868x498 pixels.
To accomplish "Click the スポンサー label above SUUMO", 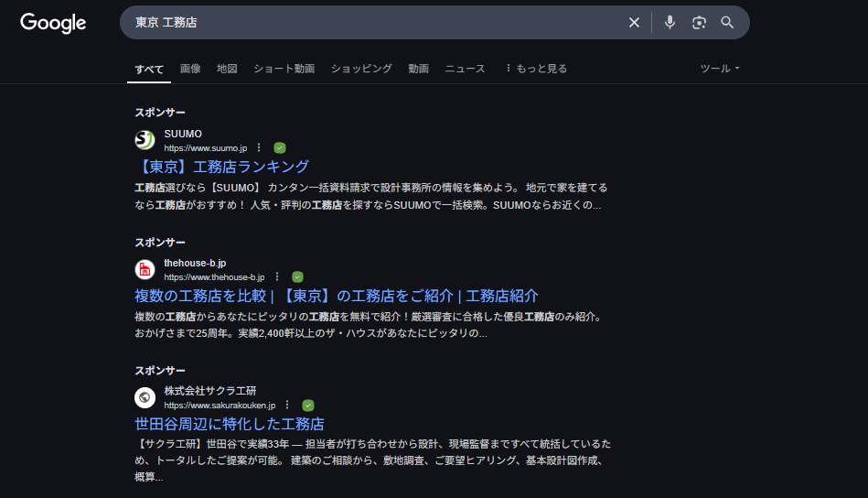I will coord(160,113).
